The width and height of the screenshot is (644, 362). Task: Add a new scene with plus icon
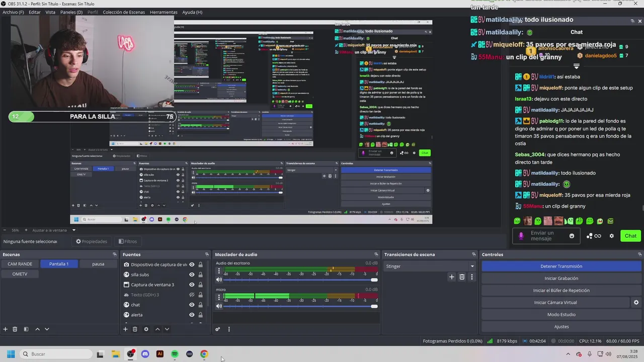pos(6,329)
